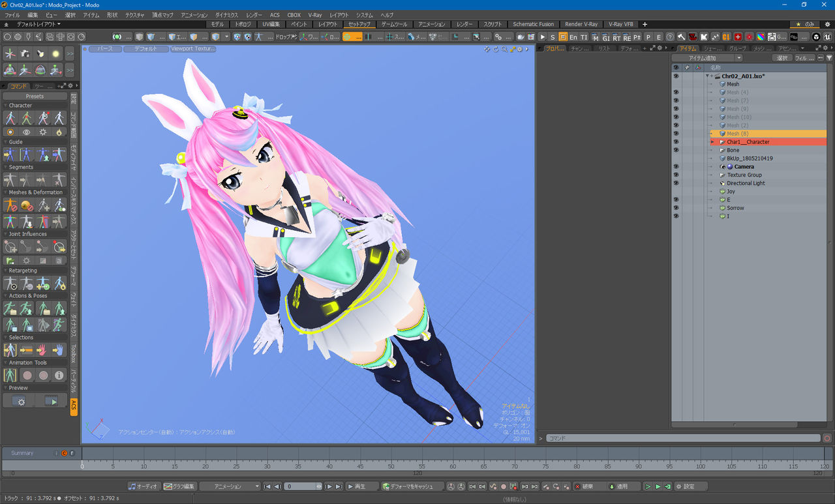Toggle visibility of Directional Light
Viewport: 835px width, 504px height.
tap(676, 183)
